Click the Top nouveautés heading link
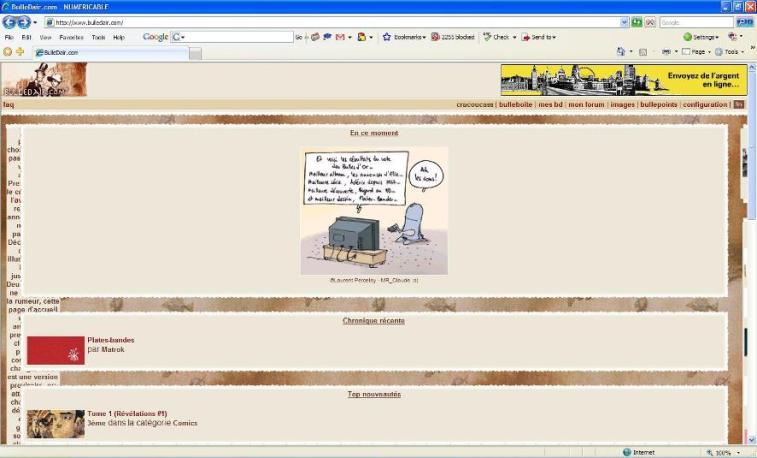The width and height of the screenshot is (757, 458). (x=374, y=394)
